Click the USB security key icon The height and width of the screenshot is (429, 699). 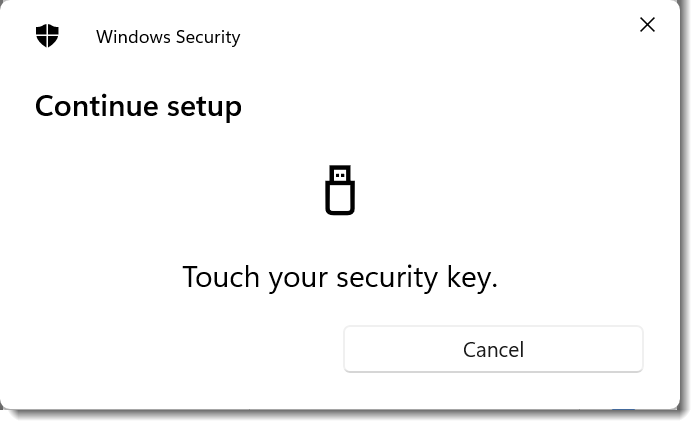coord(340,190)
